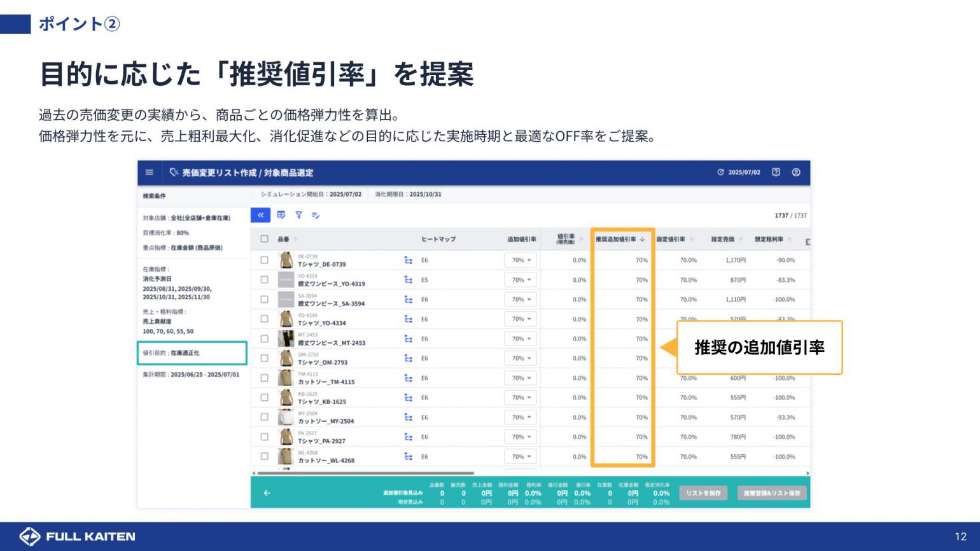980x551 pixels.
Task: Open the hamburger menu in header
Action: tap(149, 172)
